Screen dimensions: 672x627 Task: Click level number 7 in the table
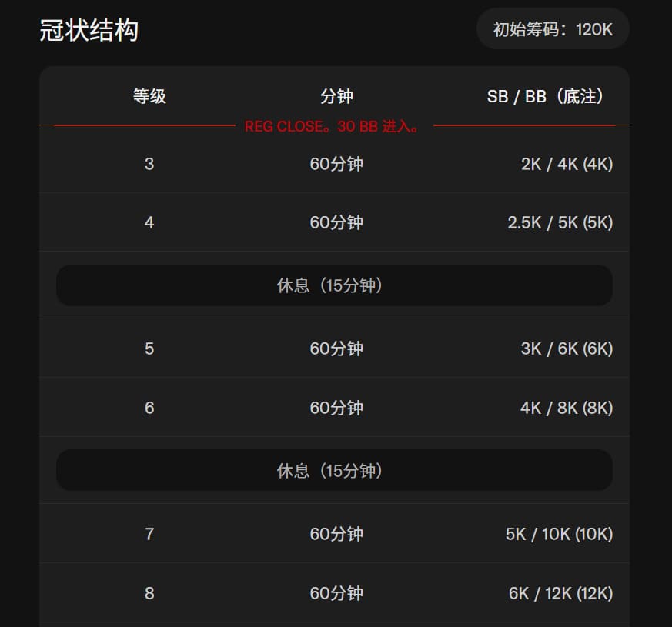pos(149,534)
